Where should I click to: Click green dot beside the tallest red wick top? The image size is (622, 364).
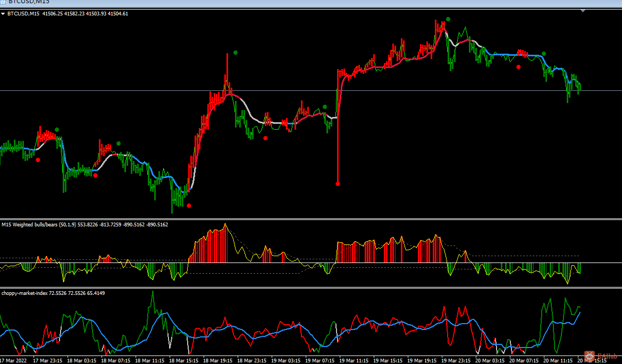point(236,52)
